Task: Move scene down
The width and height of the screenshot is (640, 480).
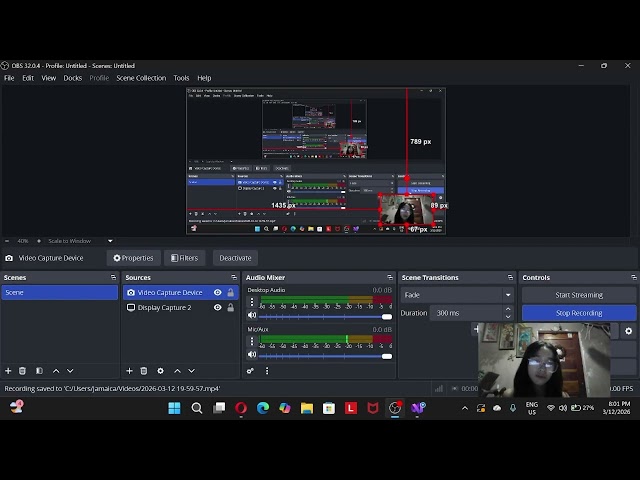Action: (x=70, y=371)
